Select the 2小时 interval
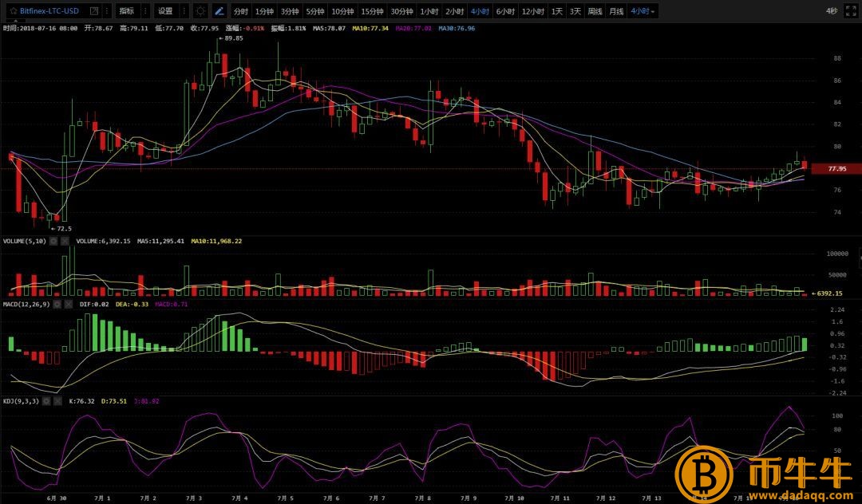Screen dimensions: 862x504 pyautogui.click(x=455, y=11)
